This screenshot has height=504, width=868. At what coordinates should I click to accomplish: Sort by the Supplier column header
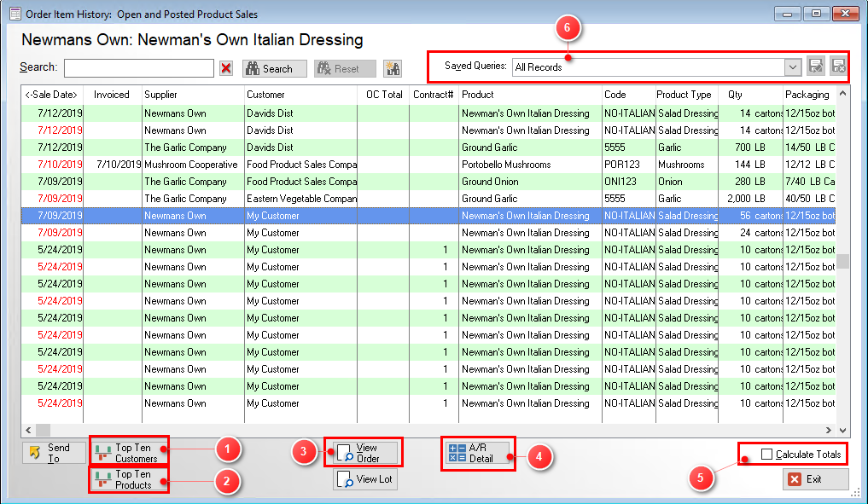click(x=193, y=95)
